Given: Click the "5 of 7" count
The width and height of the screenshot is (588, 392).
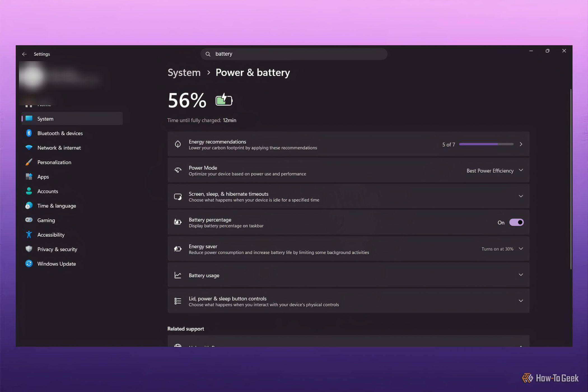Looking at the screenshot, I should pos(449,144).
